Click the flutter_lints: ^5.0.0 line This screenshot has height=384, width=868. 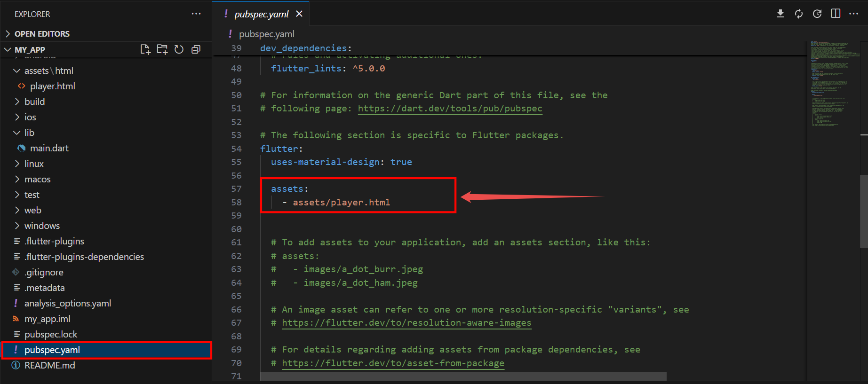click(327, 69)
